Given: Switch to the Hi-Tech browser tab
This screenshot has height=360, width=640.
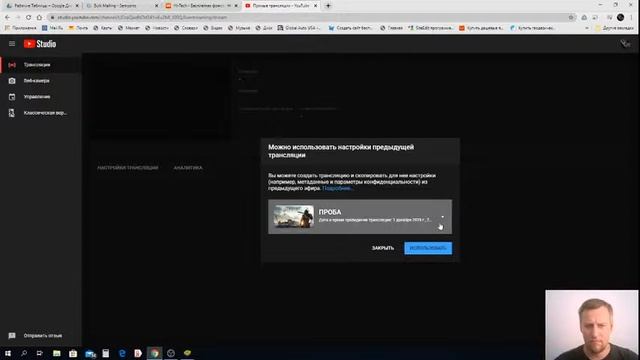Looking at the screenshot, I should 201,6.
